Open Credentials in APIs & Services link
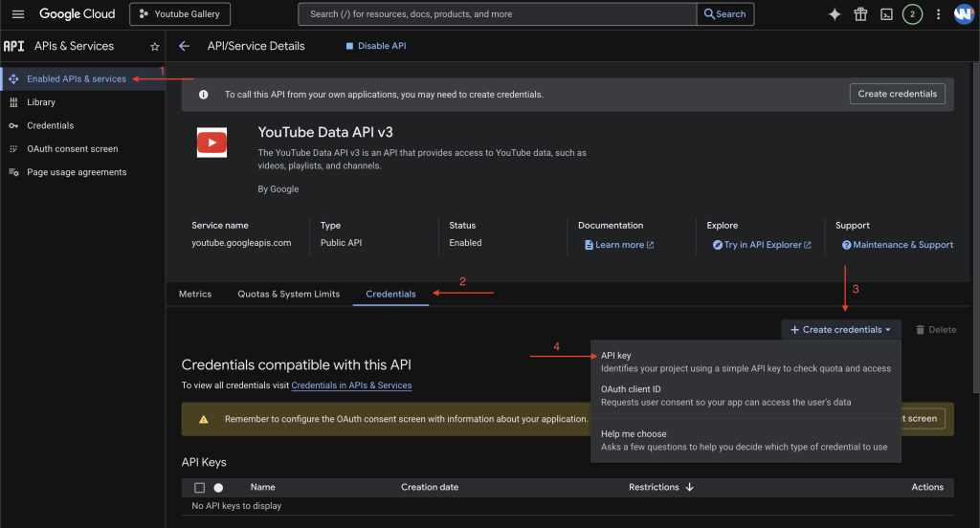Image resolution: width=980 pixels, height=528 pixels. tap(351, 385)
